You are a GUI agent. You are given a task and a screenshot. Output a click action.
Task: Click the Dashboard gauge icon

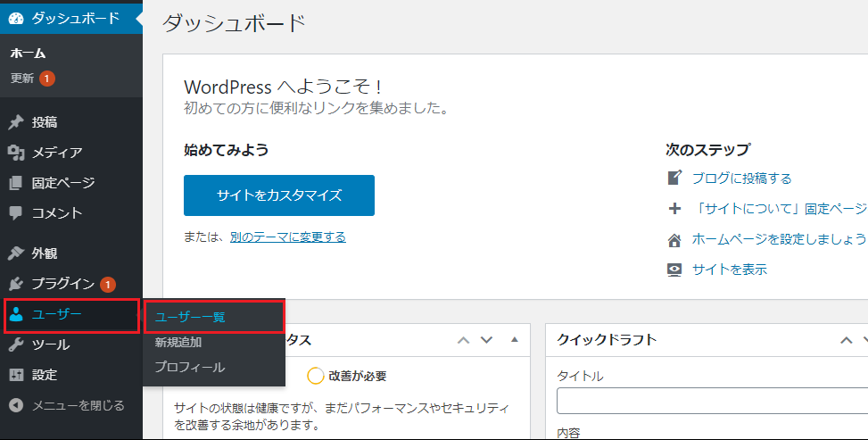click(x=16, y=18)
